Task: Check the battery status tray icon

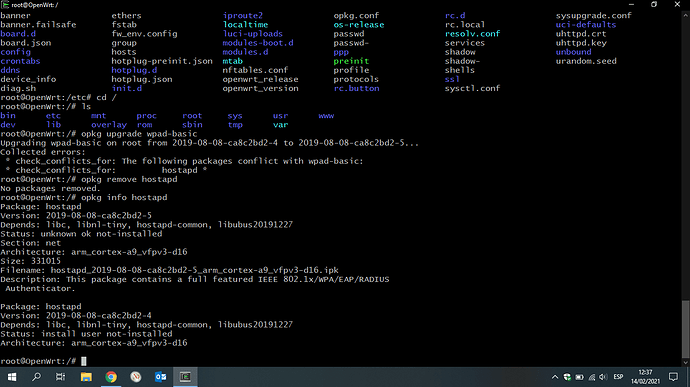Action: tap(580, 377)
